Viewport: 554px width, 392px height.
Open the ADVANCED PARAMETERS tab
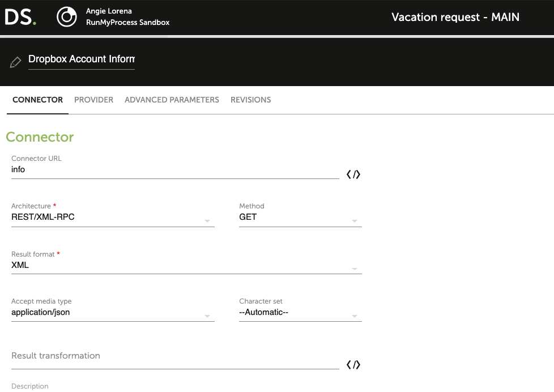pyautogui.click(x=172, y=100)
